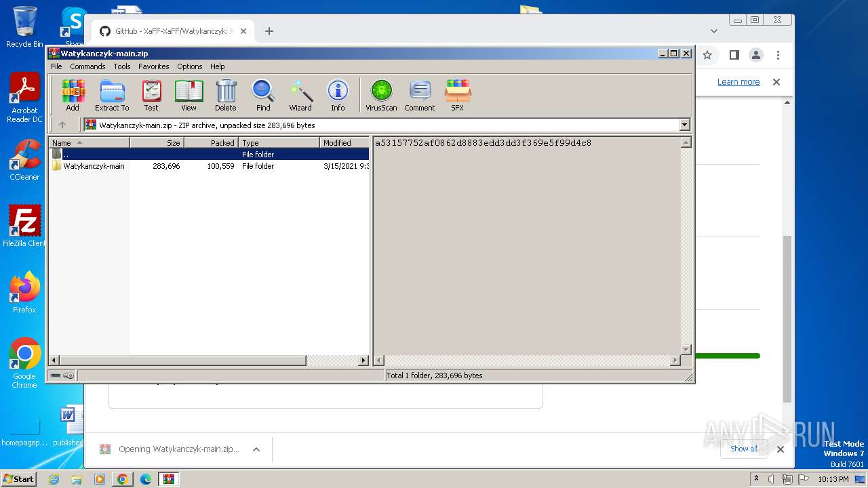Launch the Wizard wand tool

coord(300,96)
